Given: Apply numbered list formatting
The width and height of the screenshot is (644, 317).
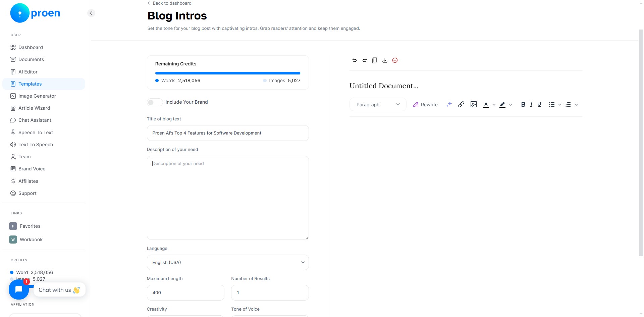Looking at the screenshot, I should (568, 105).
